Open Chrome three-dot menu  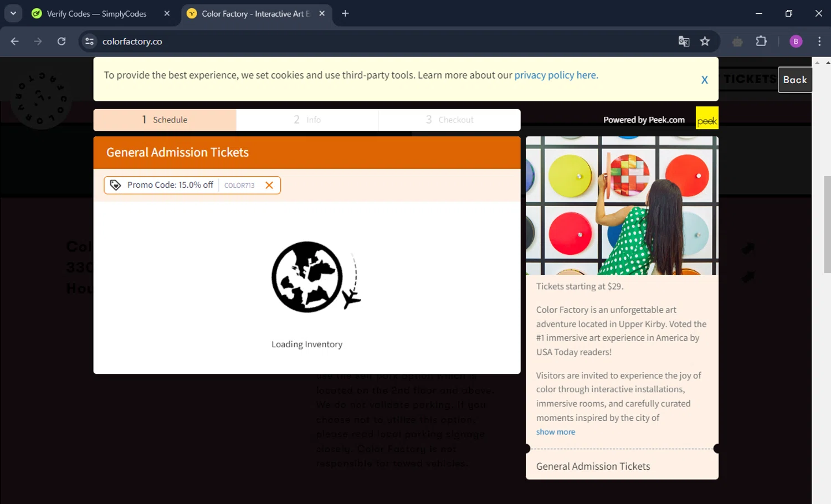click(819, 42)
